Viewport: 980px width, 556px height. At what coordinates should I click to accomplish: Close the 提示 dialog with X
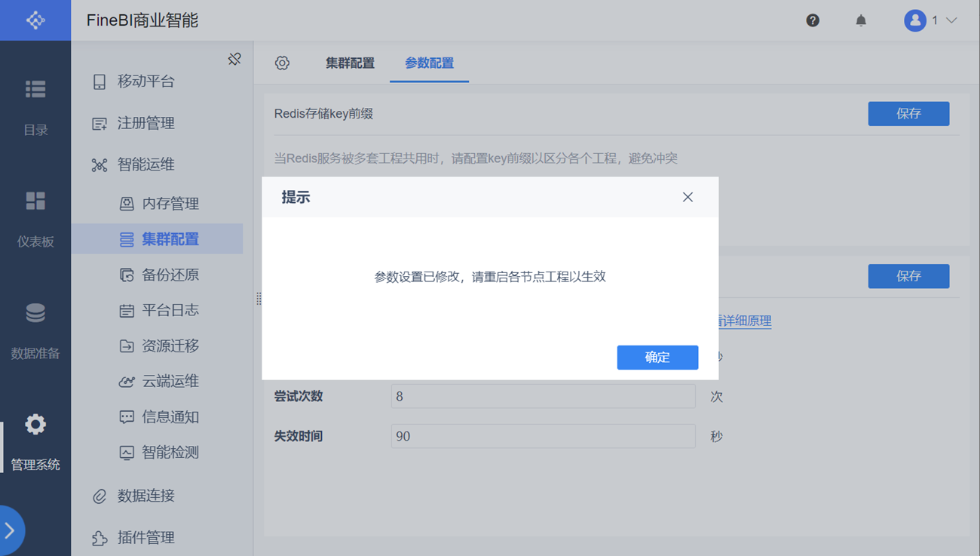688,197
